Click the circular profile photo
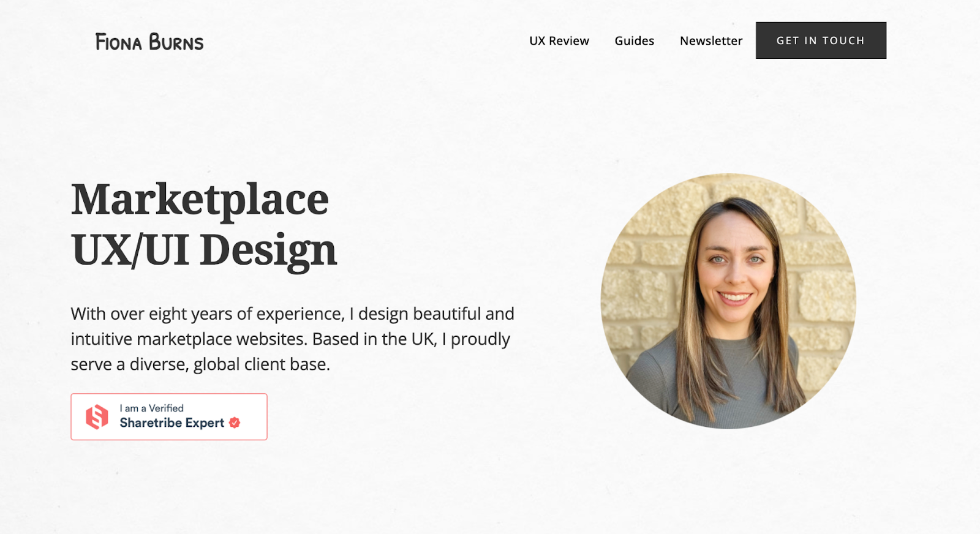This screenshot has width=980, height=534. (728, 301)
